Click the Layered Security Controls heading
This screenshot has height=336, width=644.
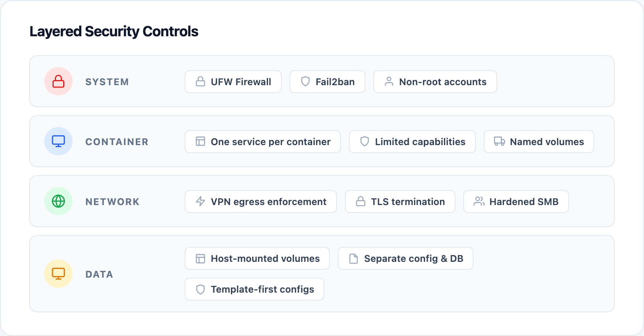coord(114,32)
